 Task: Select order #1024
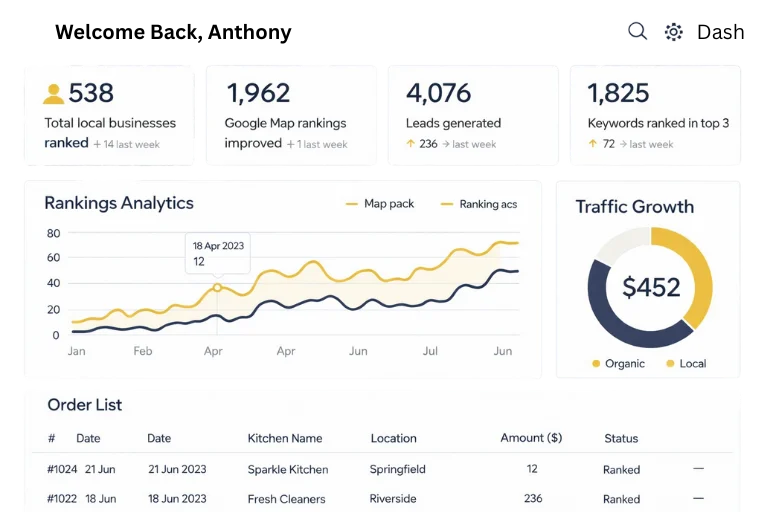coord(62,469)
